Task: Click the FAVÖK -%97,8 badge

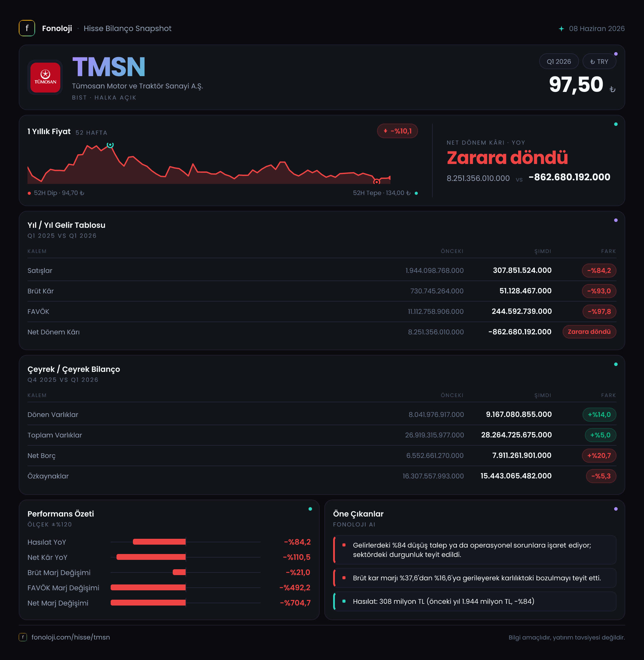Action: (599, 312)
